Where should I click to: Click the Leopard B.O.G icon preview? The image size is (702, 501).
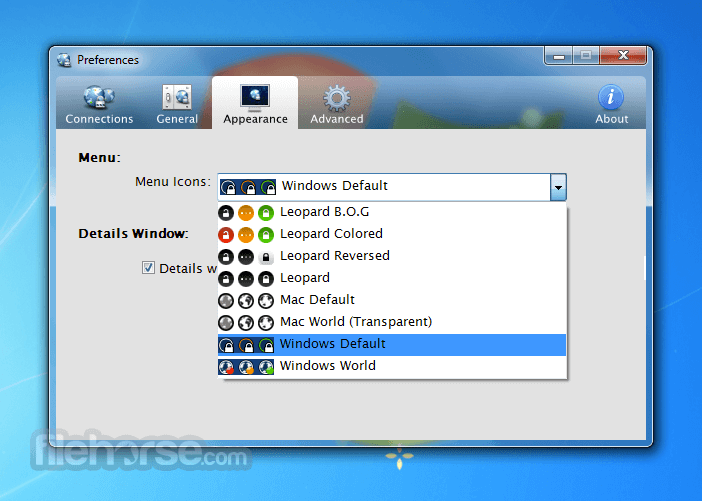(246, 213)
